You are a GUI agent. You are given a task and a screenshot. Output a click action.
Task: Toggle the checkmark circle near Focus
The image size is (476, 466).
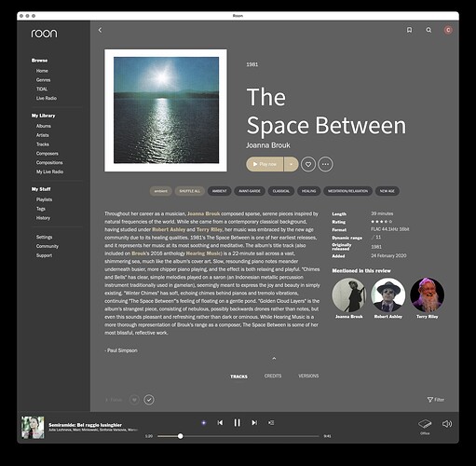(x=149, y=400)
